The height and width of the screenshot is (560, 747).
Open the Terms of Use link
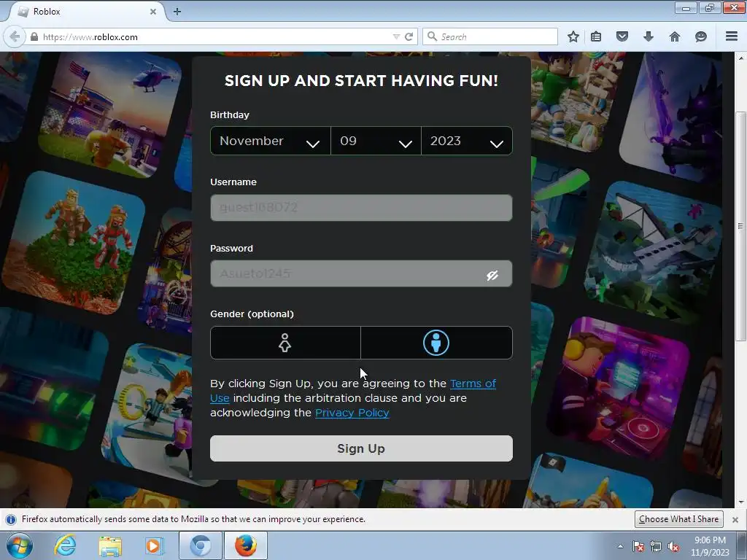(x=473, y=384)
